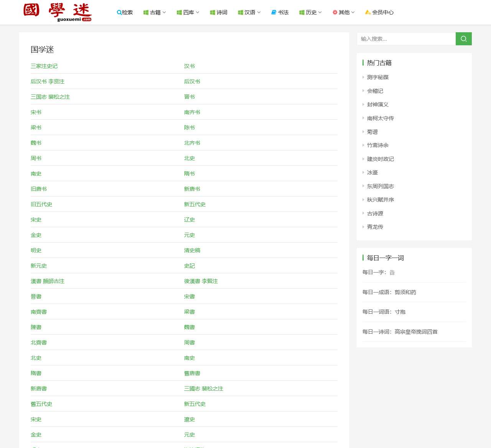Image resolution: width=491 pixels, height=448 pixels.
Task: Open the daily idiom 剪须和药
Action: coord(405,292)
